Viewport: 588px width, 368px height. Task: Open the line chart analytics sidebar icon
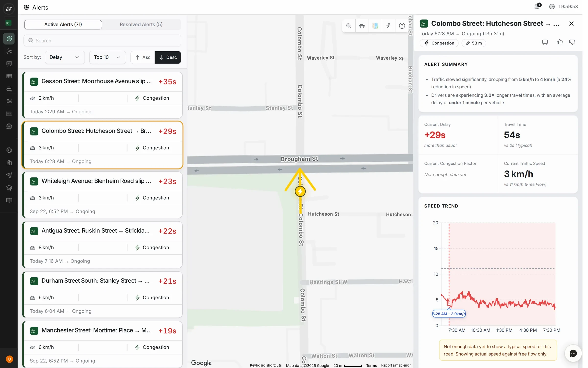point(9,114)
